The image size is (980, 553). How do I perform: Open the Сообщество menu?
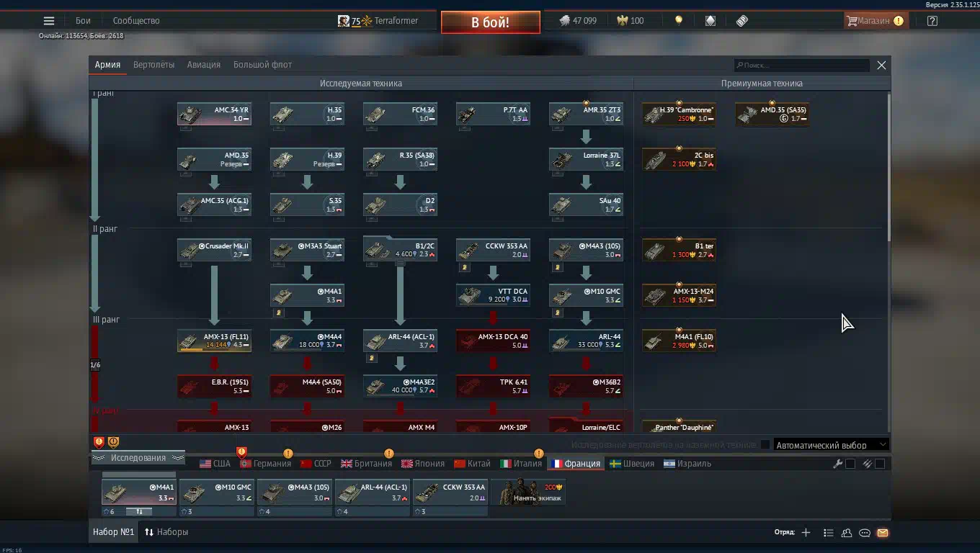136,21
